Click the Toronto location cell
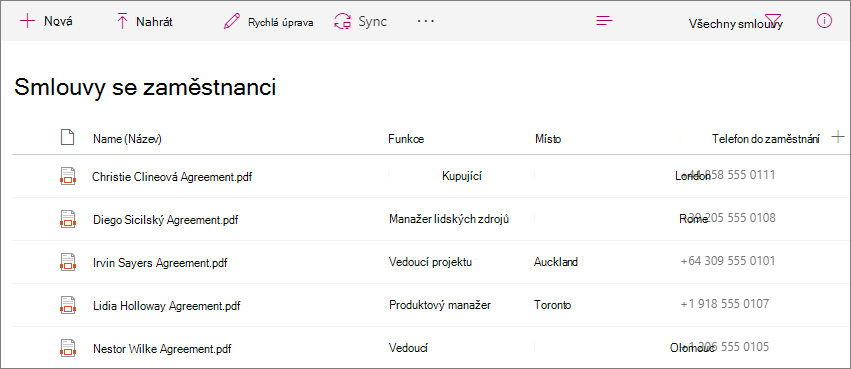Viewport: 851px width, 369px height. (552, 305)
